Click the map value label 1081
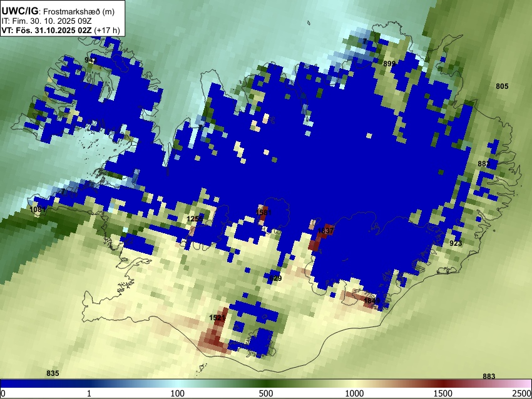Screen dimensions: 532x399 38,209
